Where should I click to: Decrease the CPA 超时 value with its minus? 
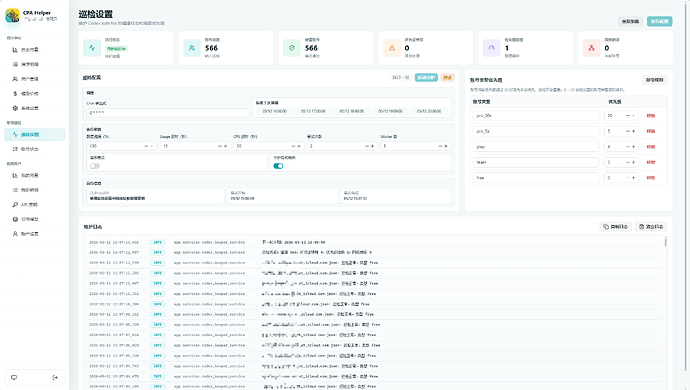293,146
